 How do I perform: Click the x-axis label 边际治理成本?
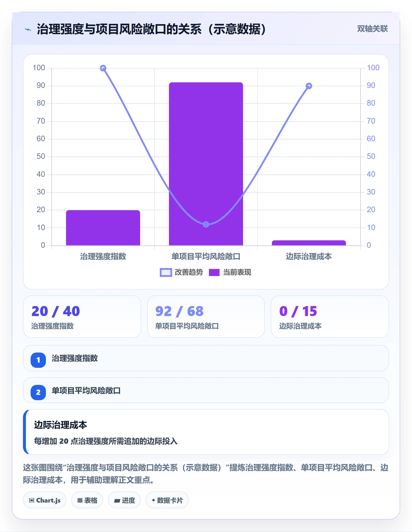(309, 257)
